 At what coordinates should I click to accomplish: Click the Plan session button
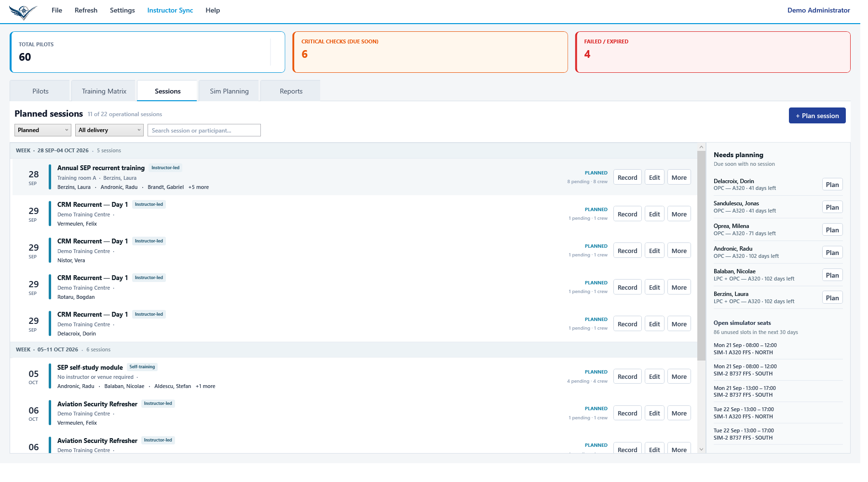817,116
